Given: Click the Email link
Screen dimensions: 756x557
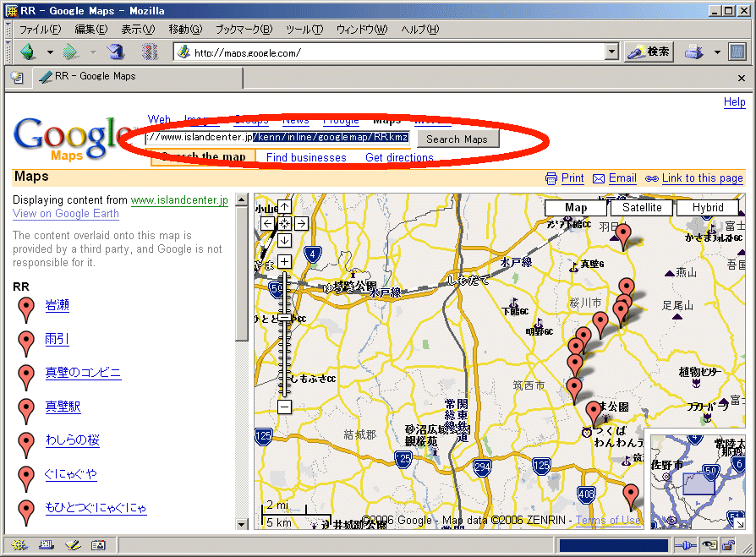Looking at the screenshot, I should (x=622, y=178).
